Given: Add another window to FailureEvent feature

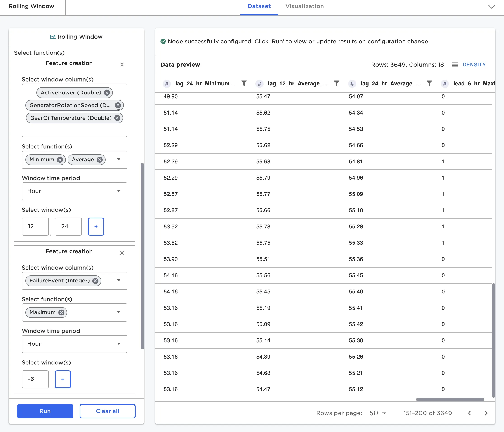Looking at the screenshot, I should (63, 379).
